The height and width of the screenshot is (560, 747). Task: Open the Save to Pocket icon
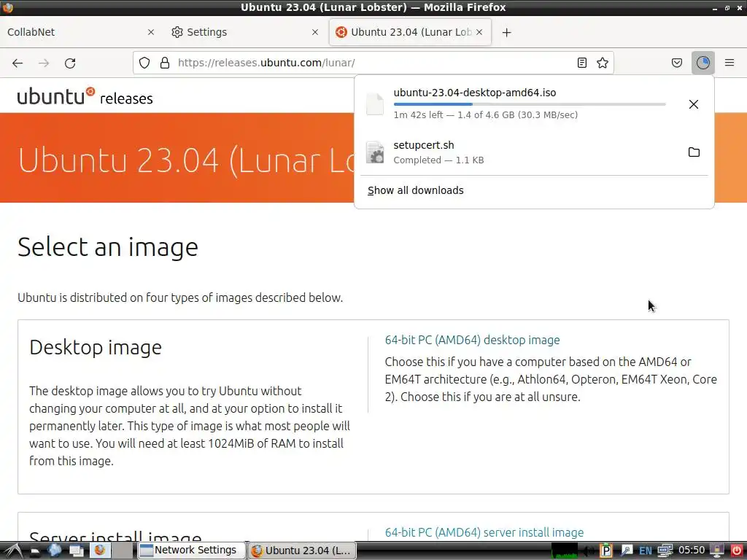[x=677, y=63]
